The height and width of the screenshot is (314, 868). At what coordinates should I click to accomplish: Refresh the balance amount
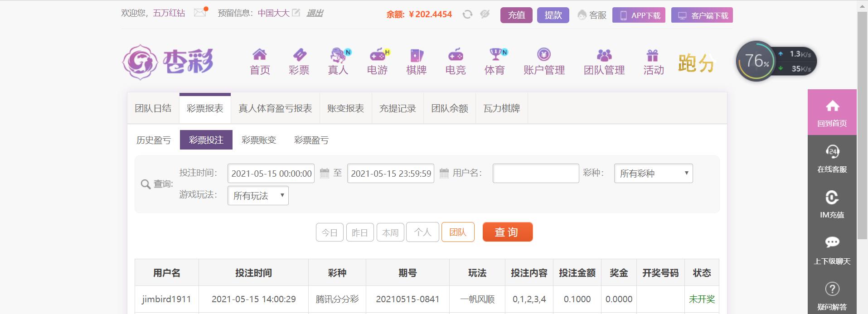pyautogui.click(x=467, y=14)
